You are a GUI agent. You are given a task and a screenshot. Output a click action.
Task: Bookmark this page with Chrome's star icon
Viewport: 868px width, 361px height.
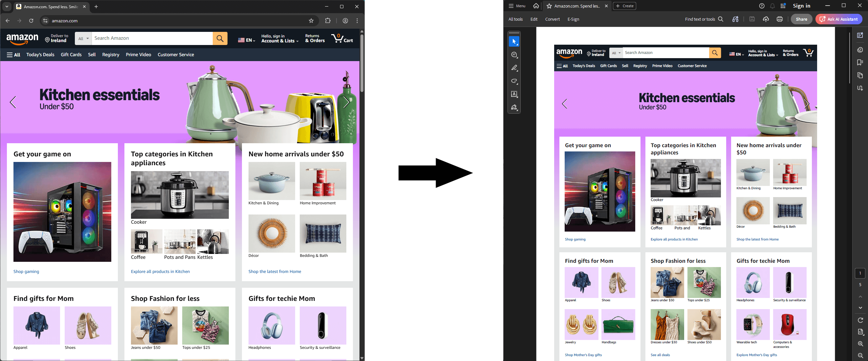[x=311, y=21]
